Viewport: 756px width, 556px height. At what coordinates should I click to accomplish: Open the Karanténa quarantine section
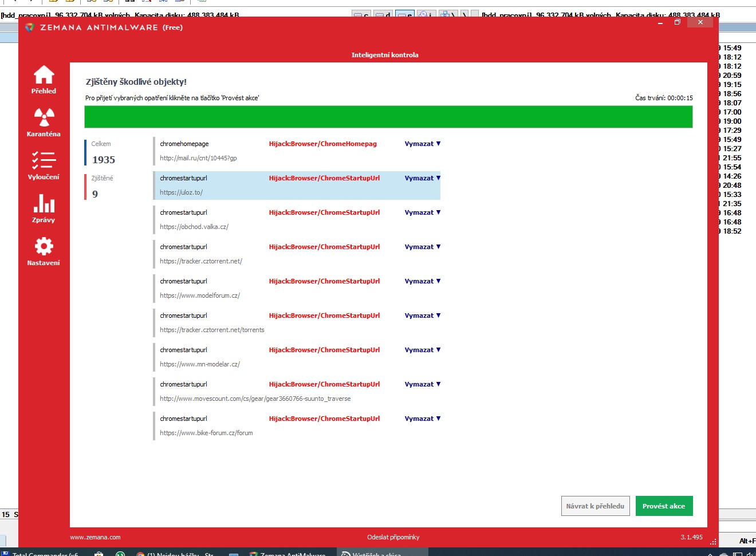click(44, 123)
